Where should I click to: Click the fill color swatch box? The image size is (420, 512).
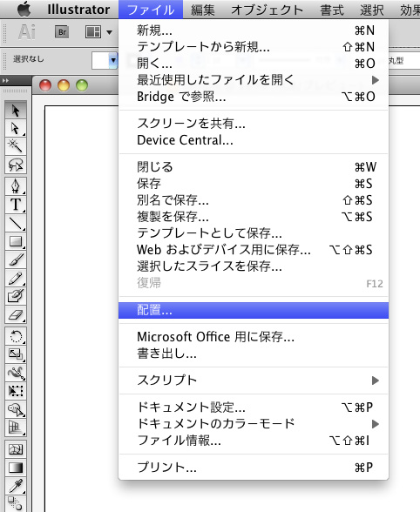[100, 60]
